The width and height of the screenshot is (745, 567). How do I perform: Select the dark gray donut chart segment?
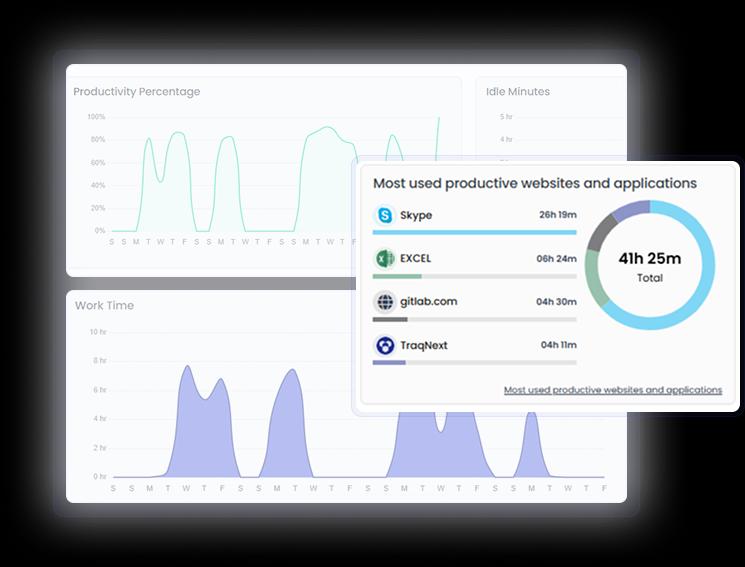pos(601,232)
